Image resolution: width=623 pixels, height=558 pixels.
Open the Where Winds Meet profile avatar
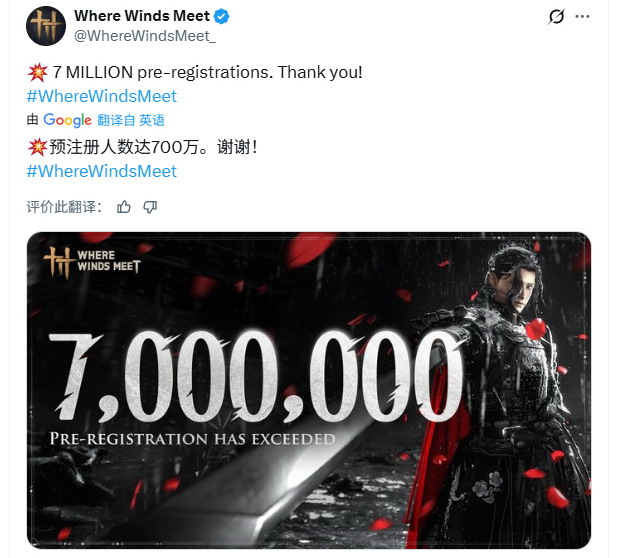(x=46, y=26)
